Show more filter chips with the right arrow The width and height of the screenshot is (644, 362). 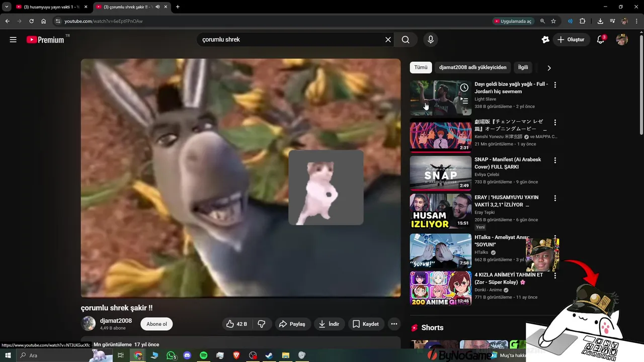pyautogui.click(x=549, y=67)
